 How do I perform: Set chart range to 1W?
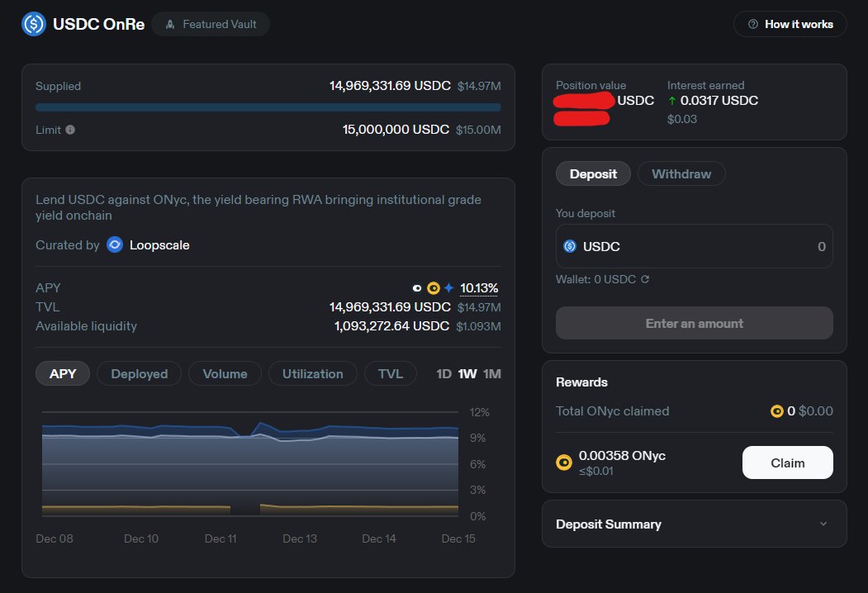pos(467,374)
